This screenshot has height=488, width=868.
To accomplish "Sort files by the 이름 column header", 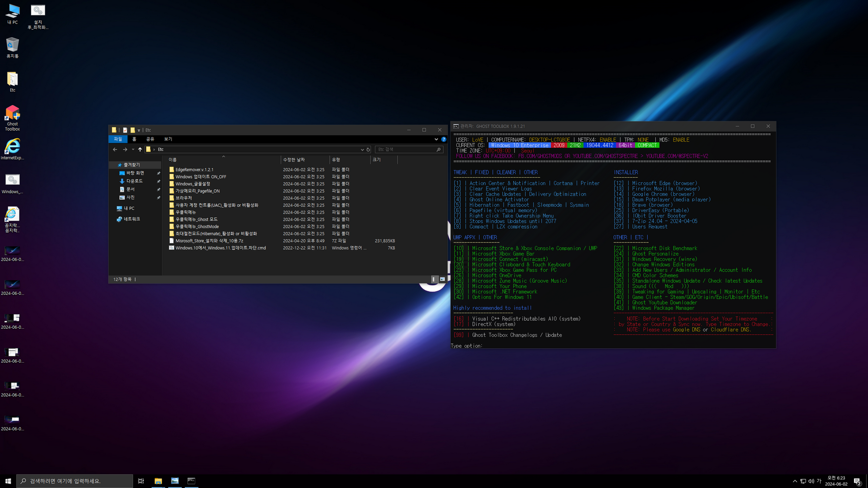I will [223, 160].
